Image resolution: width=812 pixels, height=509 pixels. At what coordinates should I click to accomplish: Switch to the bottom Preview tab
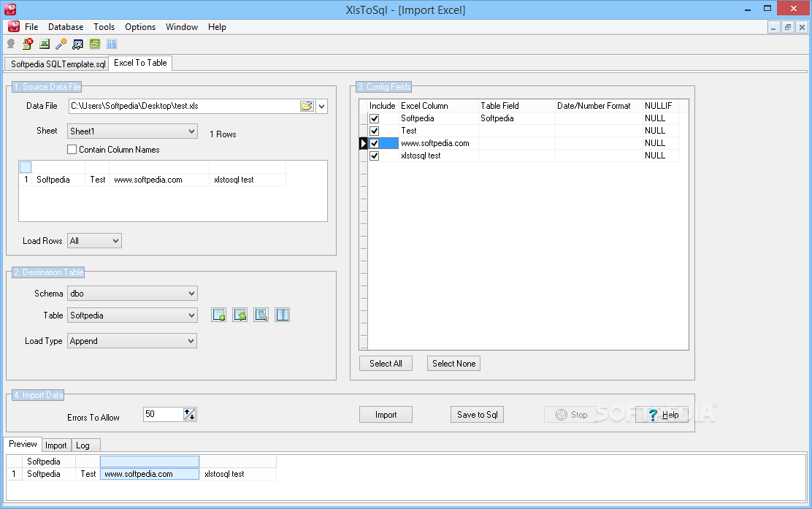click(x=23, y=444)
